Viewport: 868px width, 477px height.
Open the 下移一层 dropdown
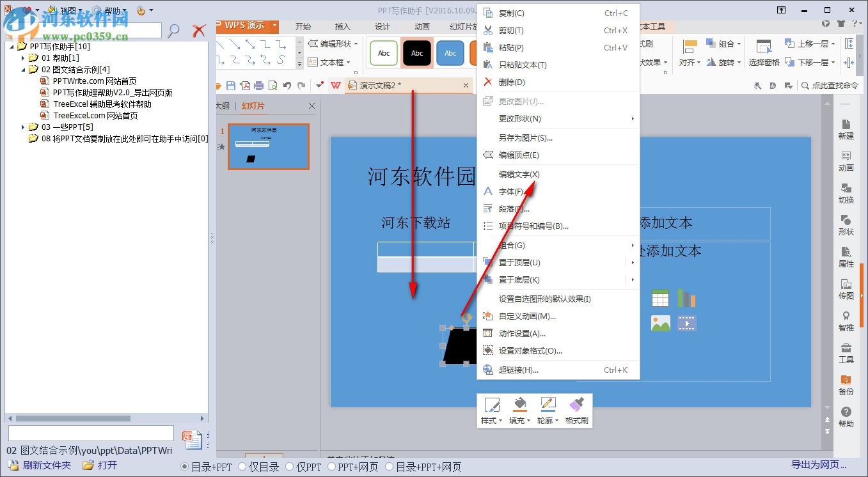coord(810,63)
